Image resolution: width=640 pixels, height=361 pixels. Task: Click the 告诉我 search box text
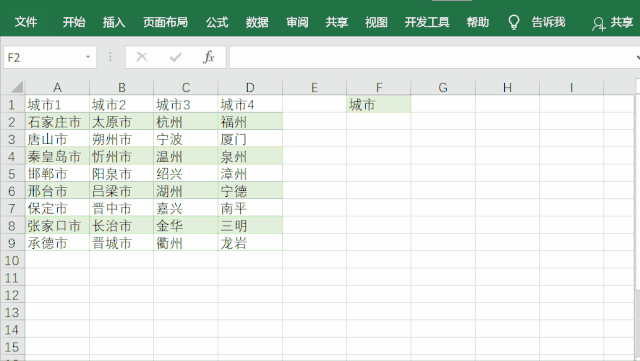click(548, 22)
